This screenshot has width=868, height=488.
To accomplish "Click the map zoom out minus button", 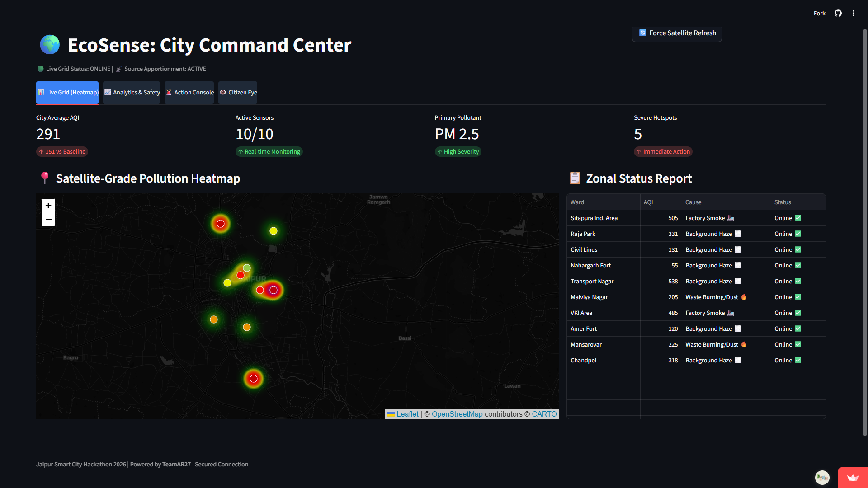I will coord(48,219).
